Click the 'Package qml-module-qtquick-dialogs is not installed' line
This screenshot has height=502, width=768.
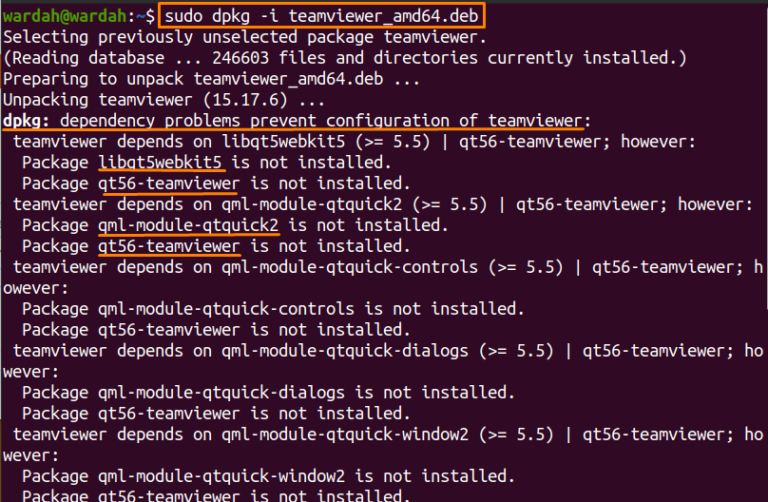click(268, 392)
